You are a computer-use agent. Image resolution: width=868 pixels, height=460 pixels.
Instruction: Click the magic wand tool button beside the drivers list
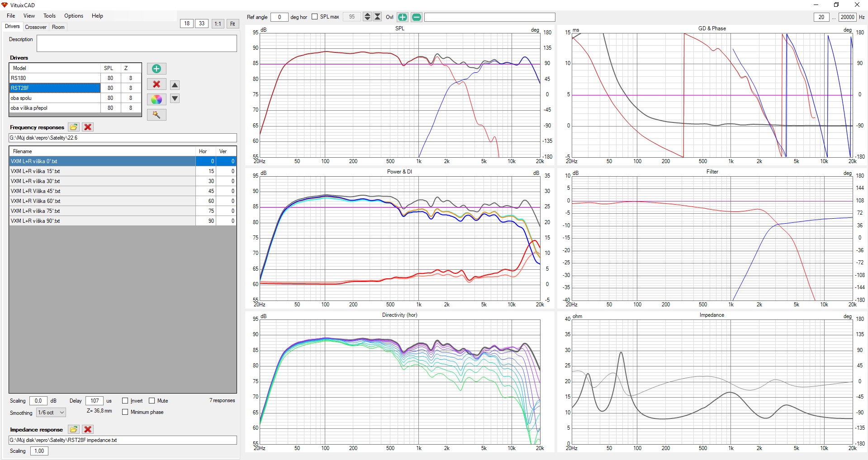(157, 115)
